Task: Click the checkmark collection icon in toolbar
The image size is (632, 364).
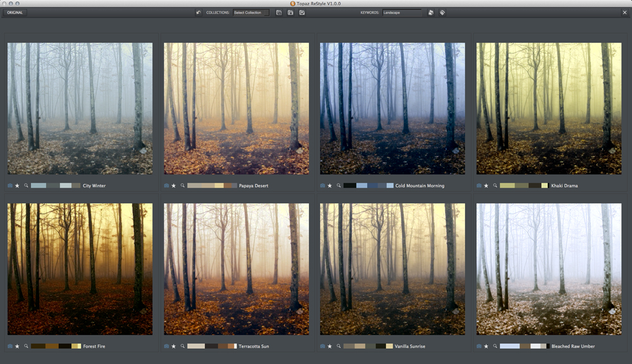Action: tap(302, 13)
